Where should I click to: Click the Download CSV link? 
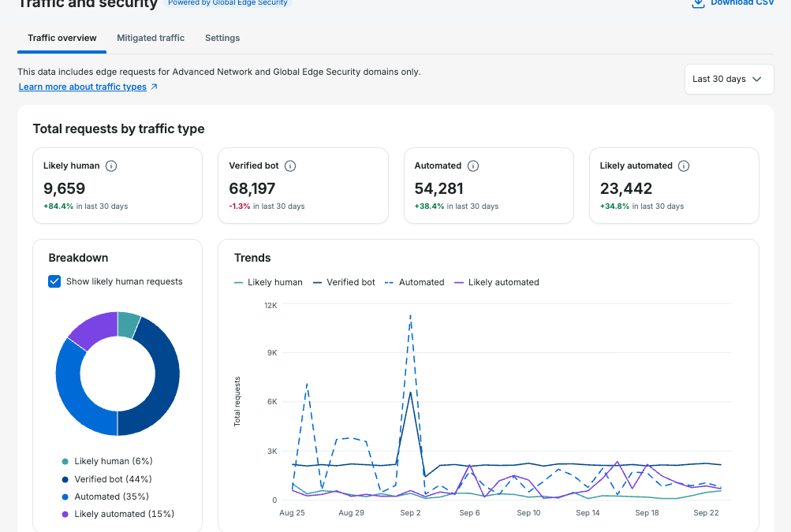click(x=742, y=2)
